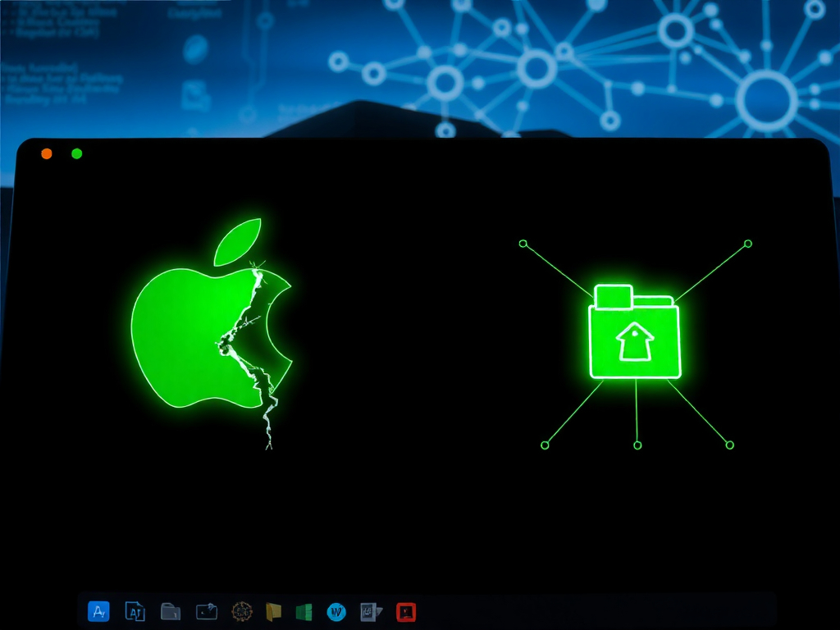The height and width of the screenshot is (630, 840).
Task: Open the gray chart presentation dock icon
Action: pyautogui.click(x=371, y=612)
